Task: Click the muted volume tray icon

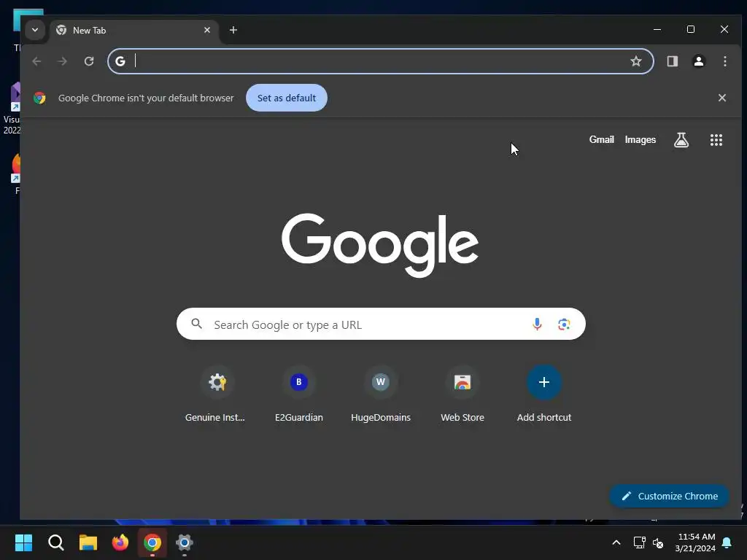Action: click(658, 542)
